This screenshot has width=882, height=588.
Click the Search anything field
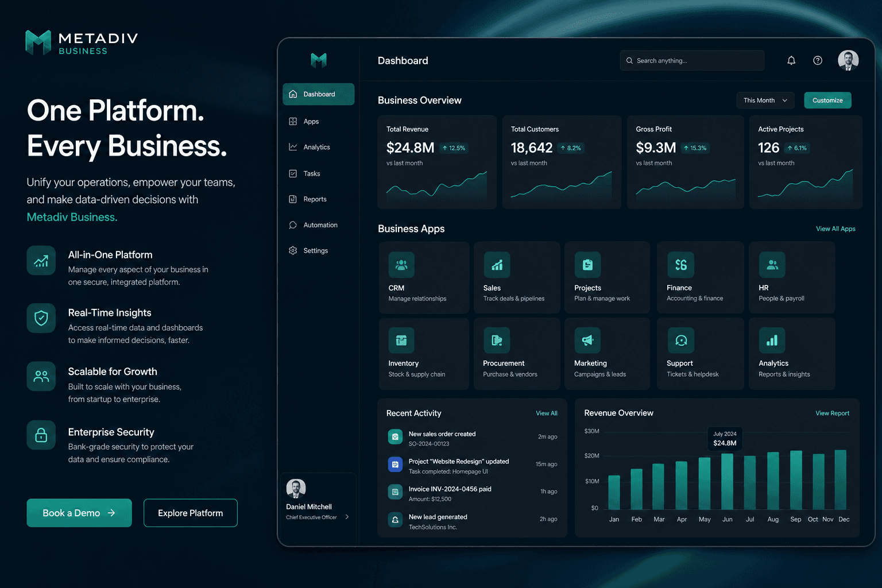692,60
